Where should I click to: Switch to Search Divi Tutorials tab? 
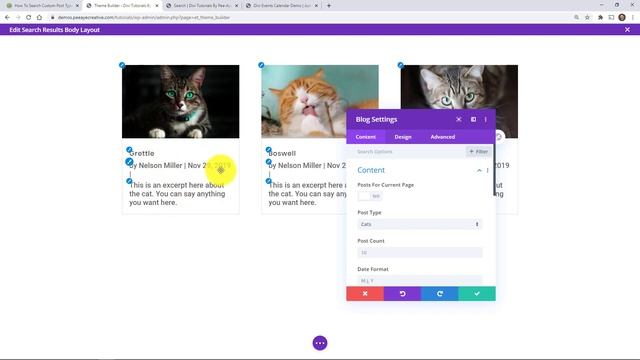[202, 6]
